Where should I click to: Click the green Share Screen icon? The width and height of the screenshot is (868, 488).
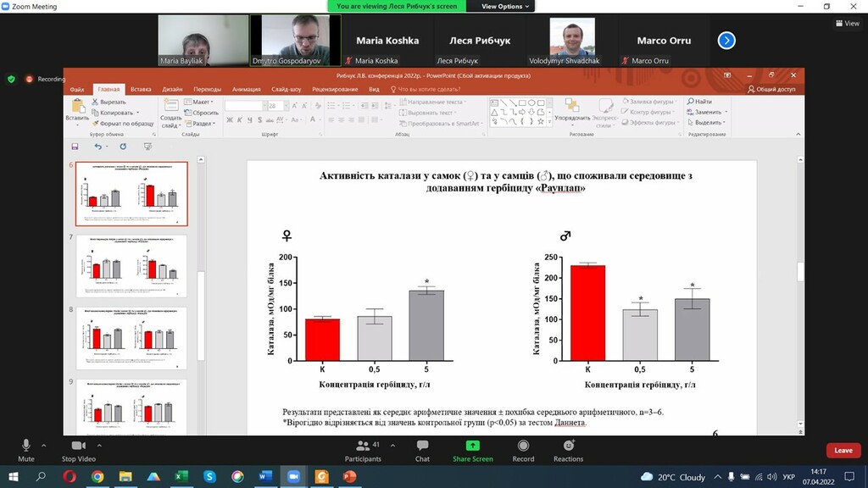472,446
